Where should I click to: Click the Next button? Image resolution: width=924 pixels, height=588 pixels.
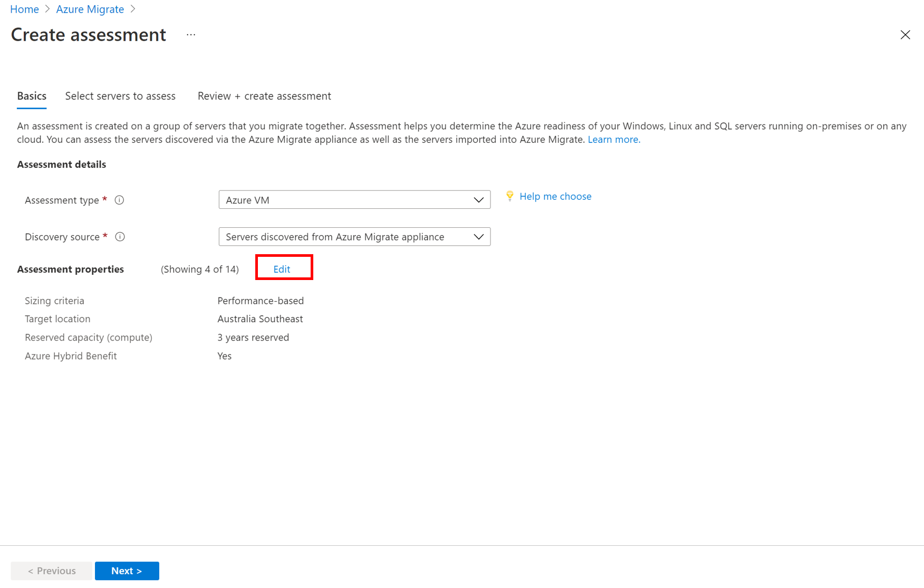127,571
